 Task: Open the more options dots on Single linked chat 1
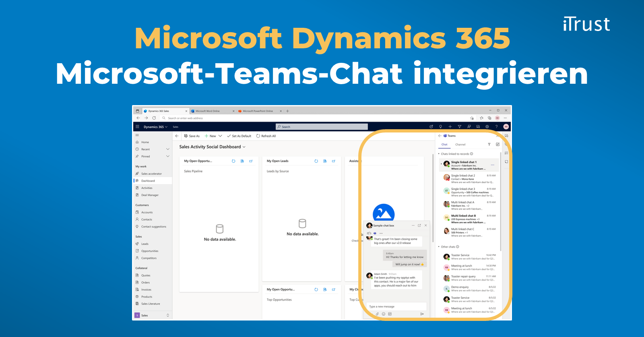(x=492, y=165)
